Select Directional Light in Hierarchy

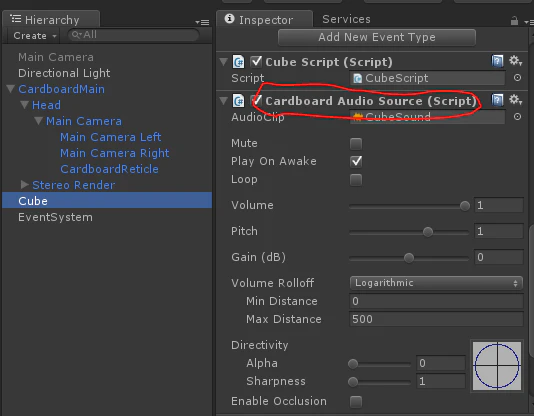(64, 73)
